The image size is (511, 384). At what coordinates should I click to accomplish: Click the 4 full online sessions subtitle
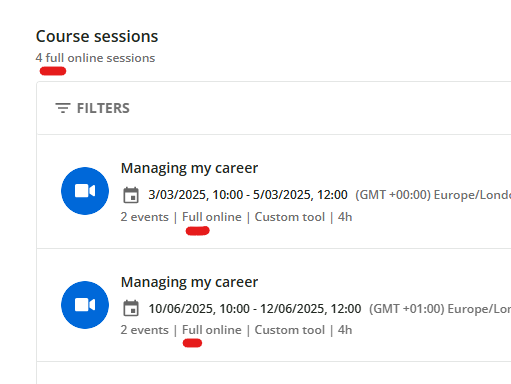[x=95, y=58]
